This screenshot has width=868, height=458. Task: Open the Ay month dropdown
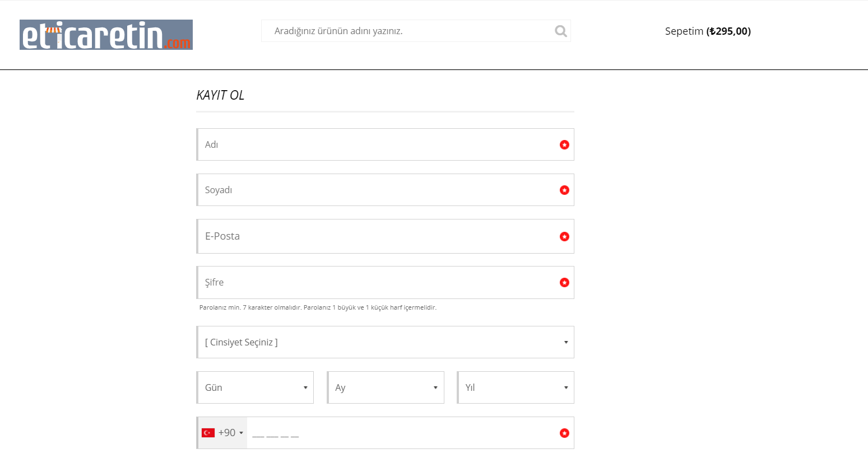[386, 387]
